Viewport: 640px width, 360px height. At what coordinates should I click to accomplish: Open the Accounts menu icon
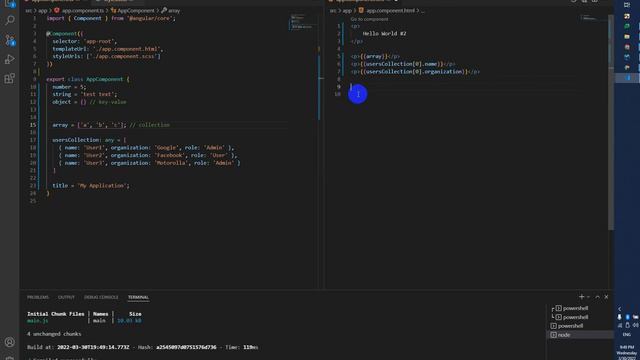(x=9, y=342)
